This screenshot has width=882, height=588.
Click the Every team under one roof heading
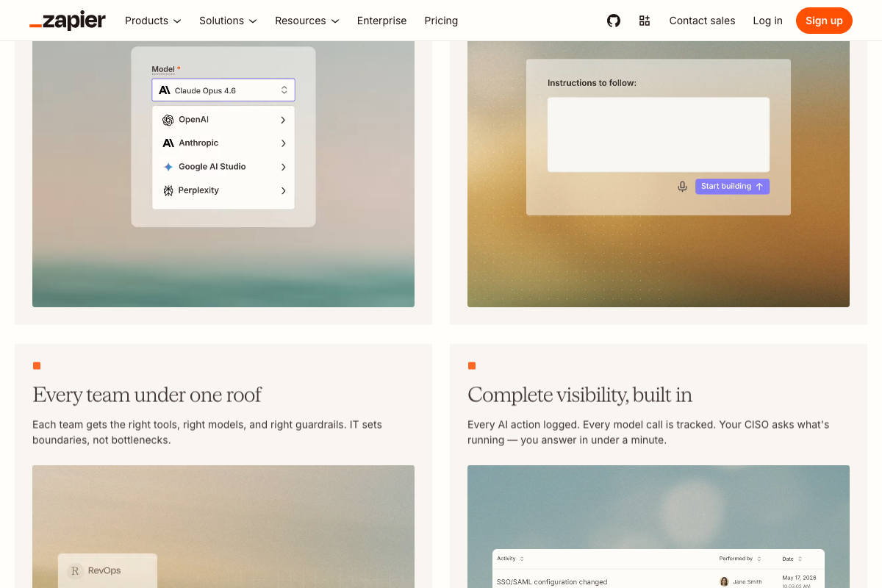(x=147, y=395)
